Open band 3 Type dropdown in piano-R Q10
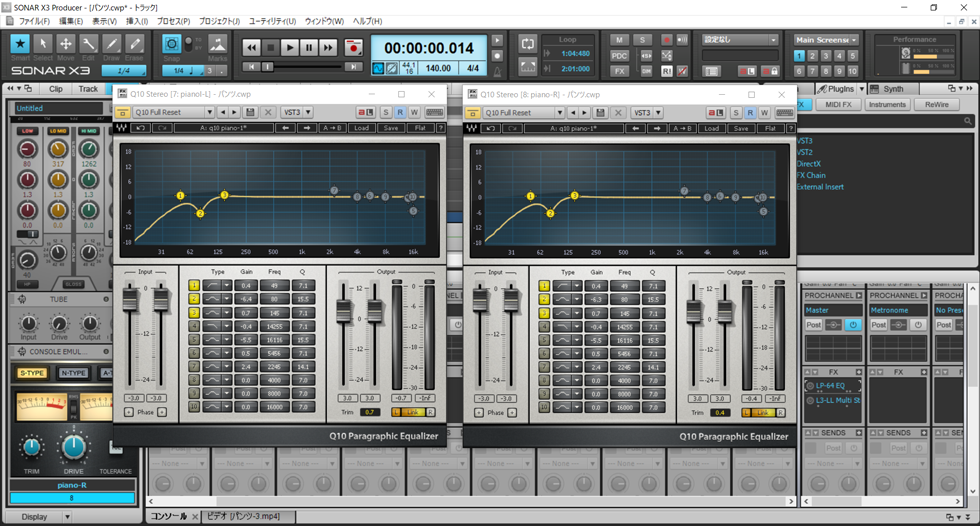Image resolution: width=980 pixels, height=526 pixels. [577, 313]
